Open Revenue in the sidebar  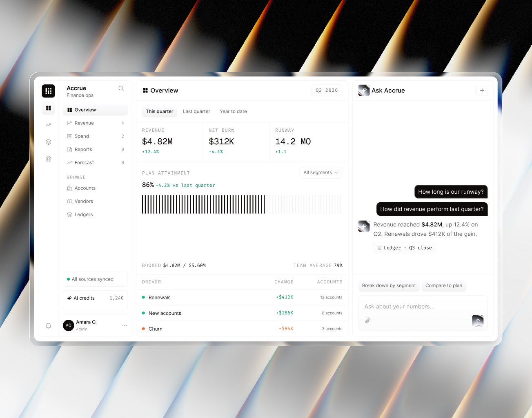click(x=96, y=123)
